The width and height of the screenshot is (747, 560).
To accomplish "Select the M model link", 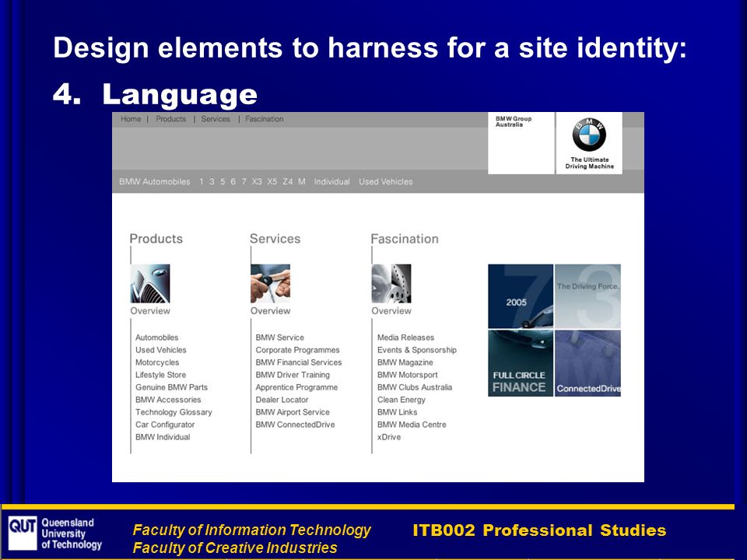I will [x=302, y=182].
